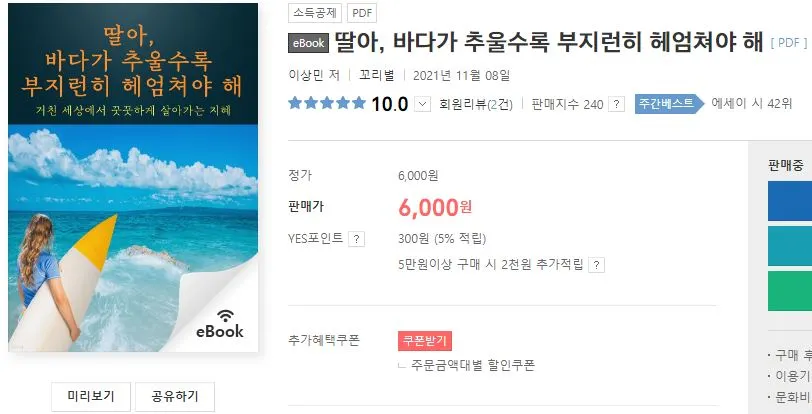
Task: Click the 공유하기 share button
Action: pyautogui.click(x=175, y=396)
